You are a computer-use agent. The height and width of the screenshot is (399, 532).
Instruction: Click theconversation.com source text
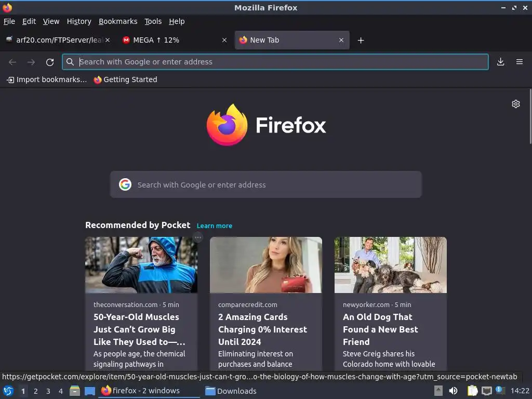(x=126, y=304)
